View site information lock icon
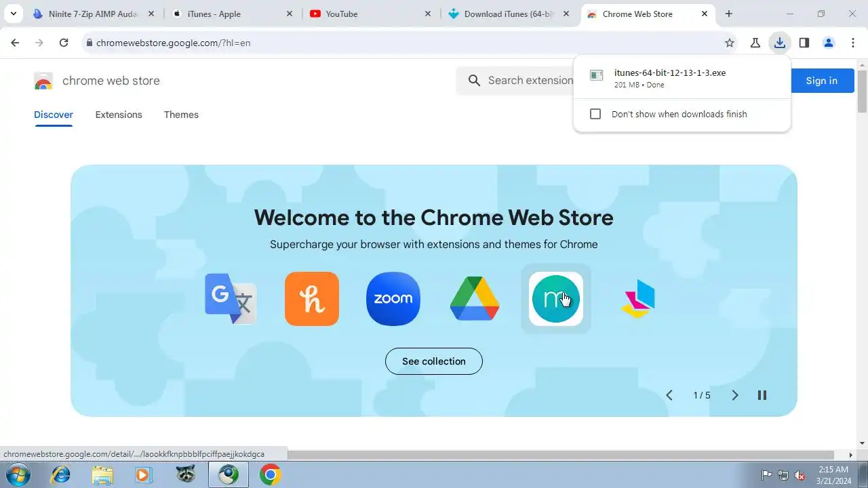This screenshot has width=868, height=488. point(89,43)
